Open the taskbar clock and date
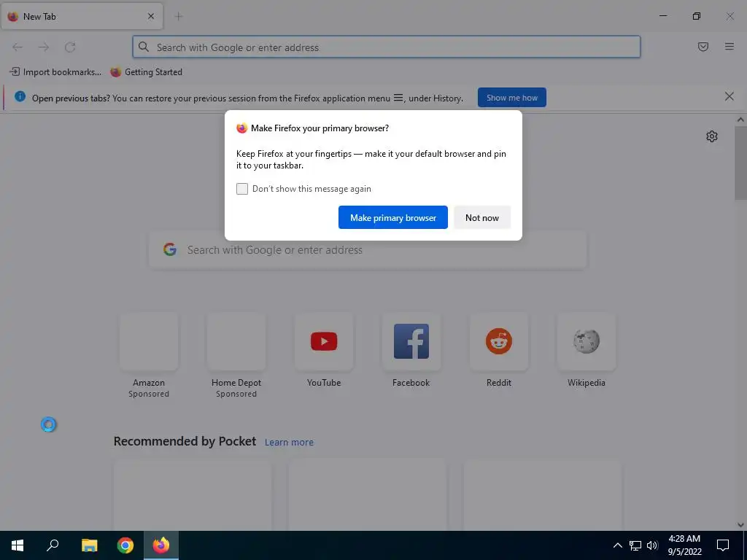 click(x=684, y=545)
